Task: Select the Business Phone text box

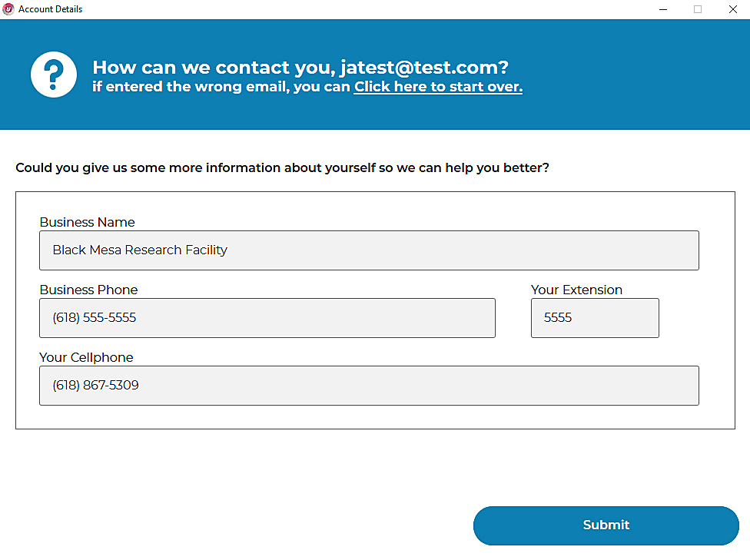Action: coord(267,318)
